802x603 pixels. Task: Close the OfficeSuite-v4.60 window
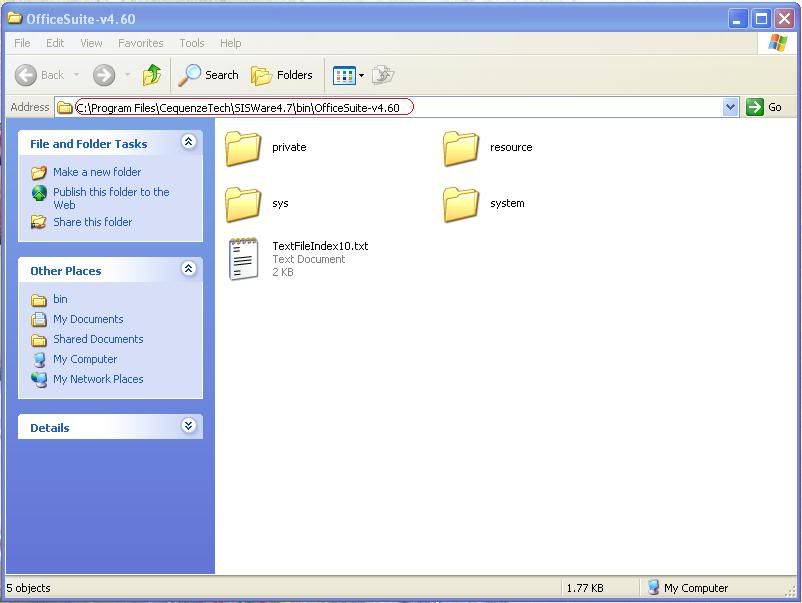pyautogui.click(x=785, y=19)
